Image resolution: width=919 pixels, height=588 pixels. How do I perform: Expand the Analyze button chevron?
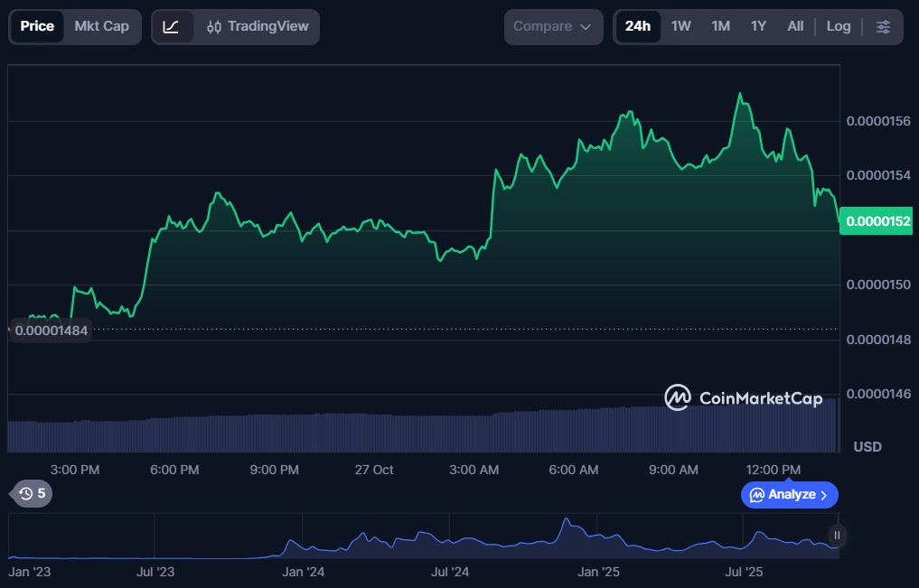823,495
